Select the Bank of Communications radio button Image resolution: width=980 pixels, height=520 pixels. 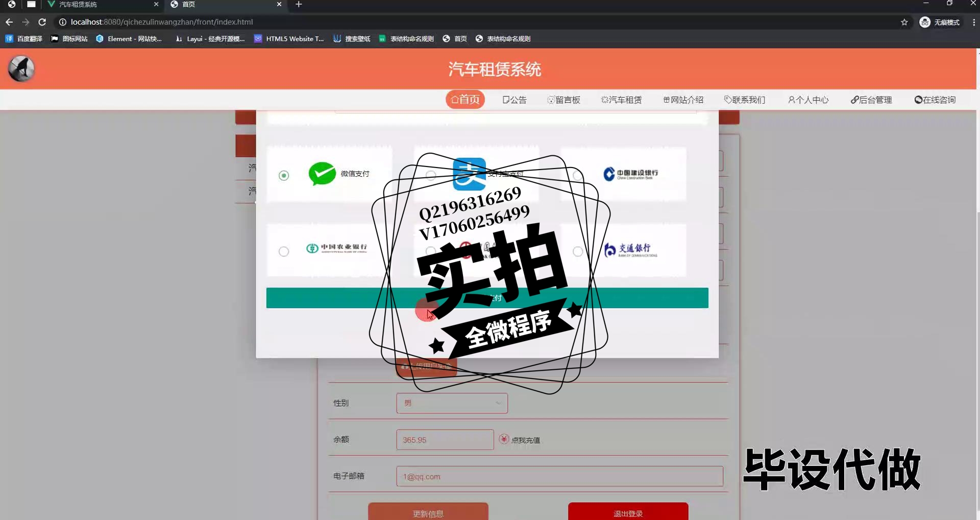(578, 251)
